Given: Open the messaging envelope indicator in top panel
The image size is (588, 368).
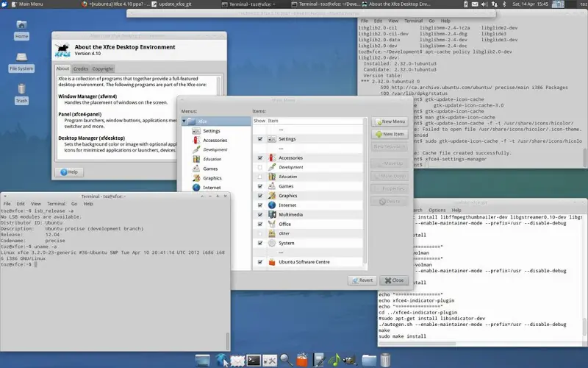Looking at the screenshot, I should [475, 4].
